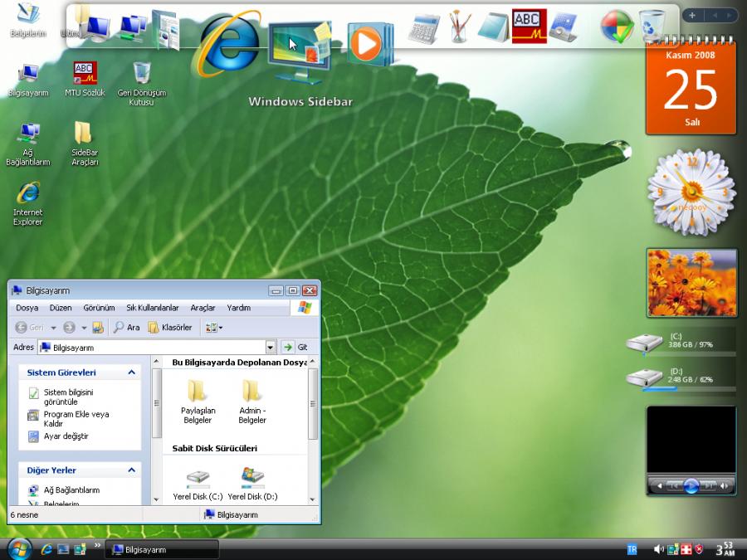This screenshot has width=747, height=560.
Task: Open the Görünüm menu
Action: tap(99, 308)
